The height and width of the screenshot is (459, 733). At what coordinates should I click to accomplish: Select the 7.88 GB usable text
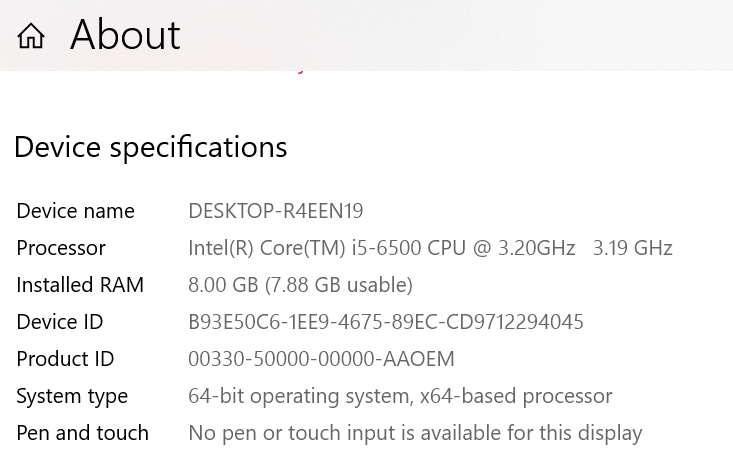(x=339, y=285)
